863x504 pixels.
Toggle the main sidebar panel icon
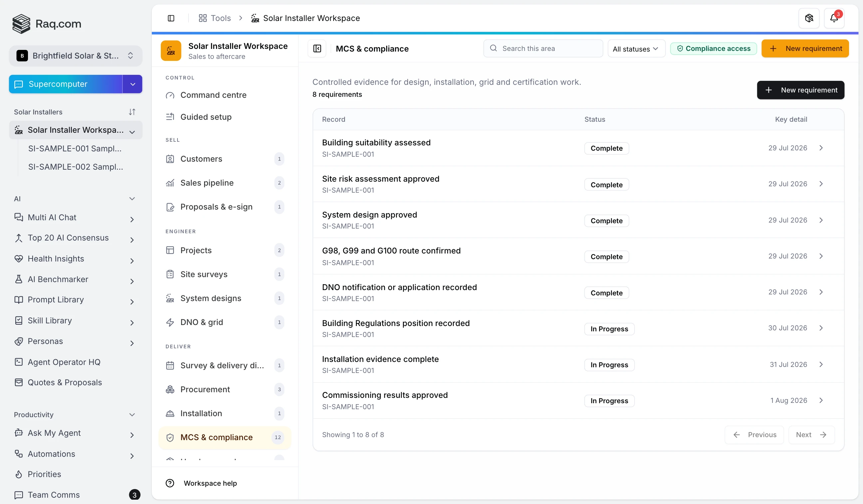(x=171, y=18)
